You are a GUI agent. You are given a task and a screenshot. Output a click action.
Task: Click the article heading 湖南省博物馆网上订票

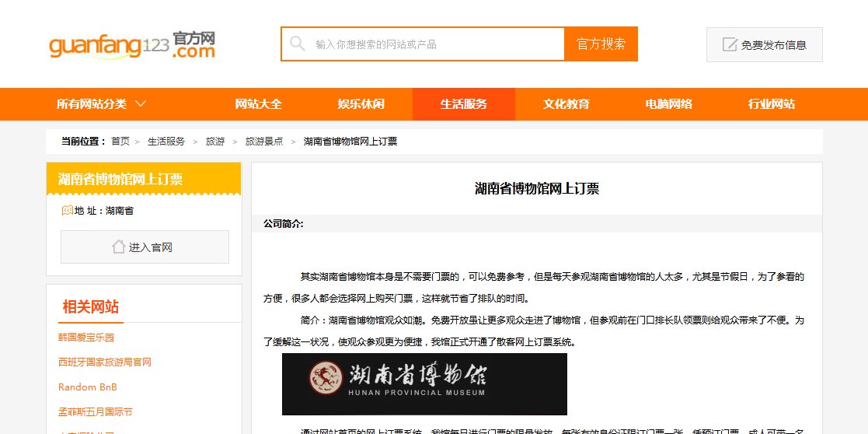[537, 188]
